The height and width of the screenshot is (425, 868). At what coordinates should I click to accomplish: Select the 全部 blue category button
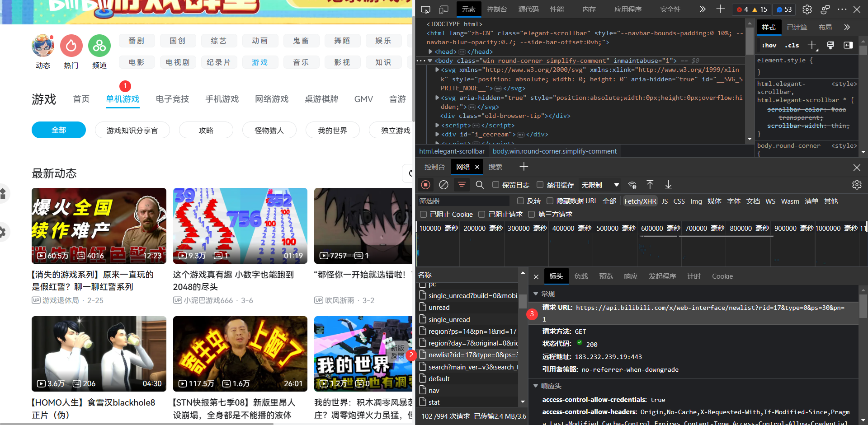[59, 130]
